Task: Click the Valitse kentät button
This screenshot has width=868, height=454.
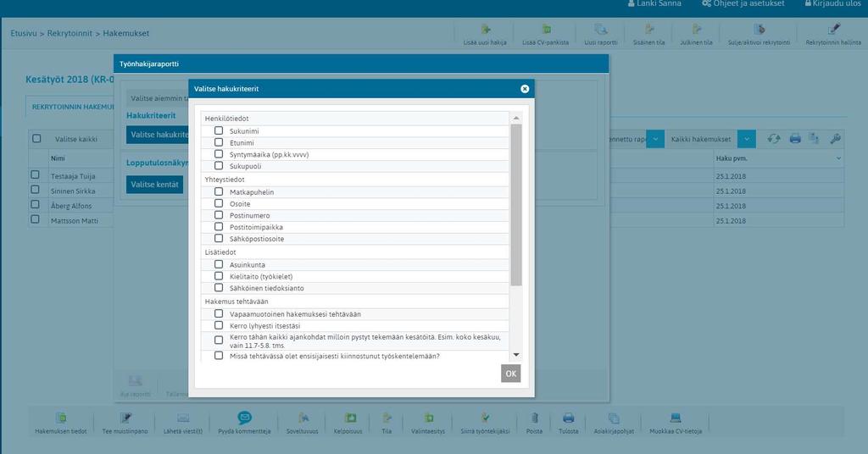Action: pos(154,184)
